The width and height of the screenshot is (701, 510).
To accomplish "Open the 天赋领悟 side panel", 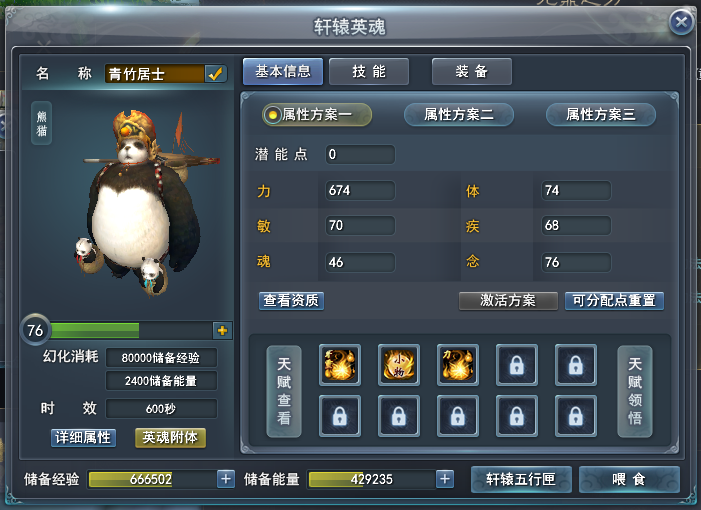I will pyautogui.click(x=635, y=391).
